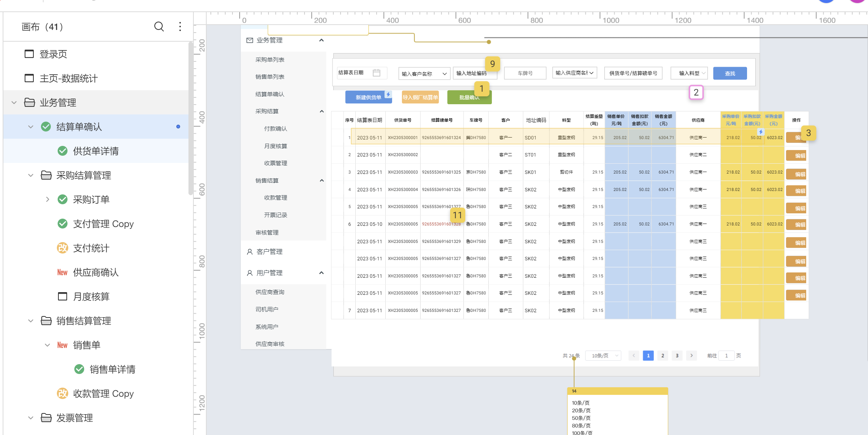This screenshot has width=868, height=435.
Task: Collapse the 结算单确认 tree node
Action: tap(31, 127)
